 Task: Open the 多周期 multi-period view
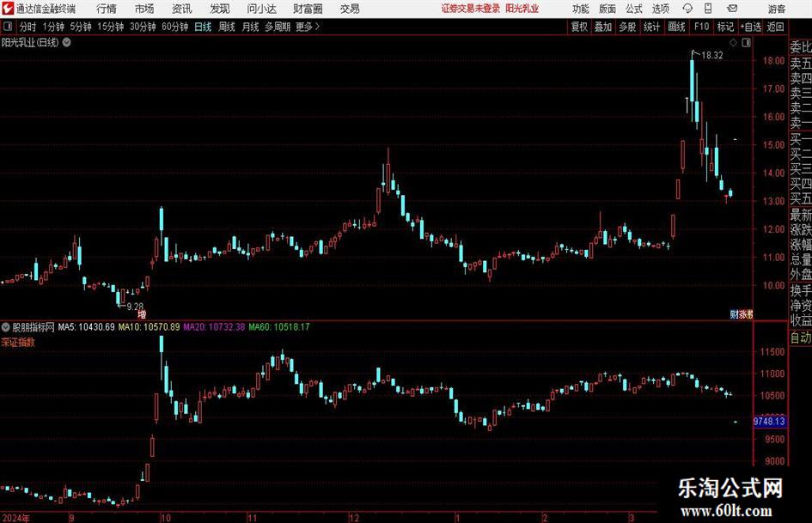[278, 27]
